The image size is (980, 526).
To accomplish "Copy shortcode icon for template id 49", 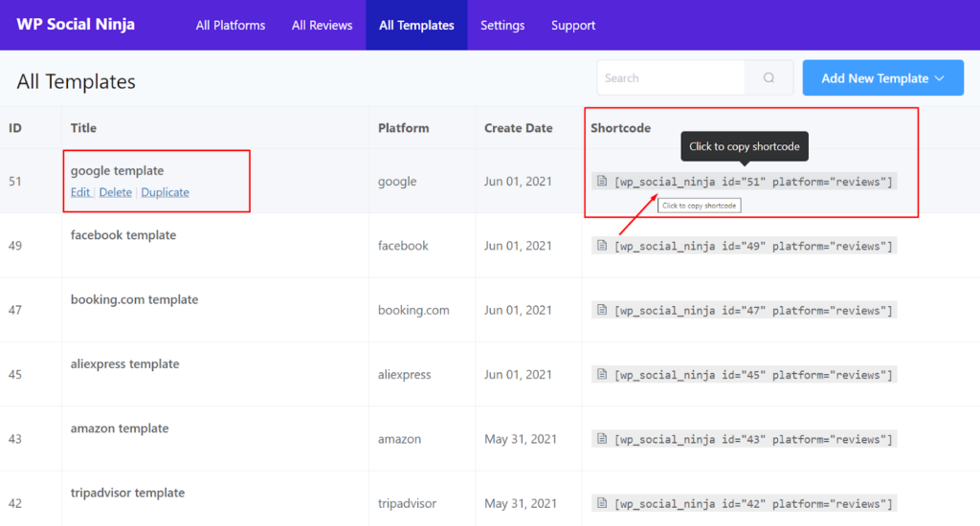I will pyautogui.click(x=602, y=246).
